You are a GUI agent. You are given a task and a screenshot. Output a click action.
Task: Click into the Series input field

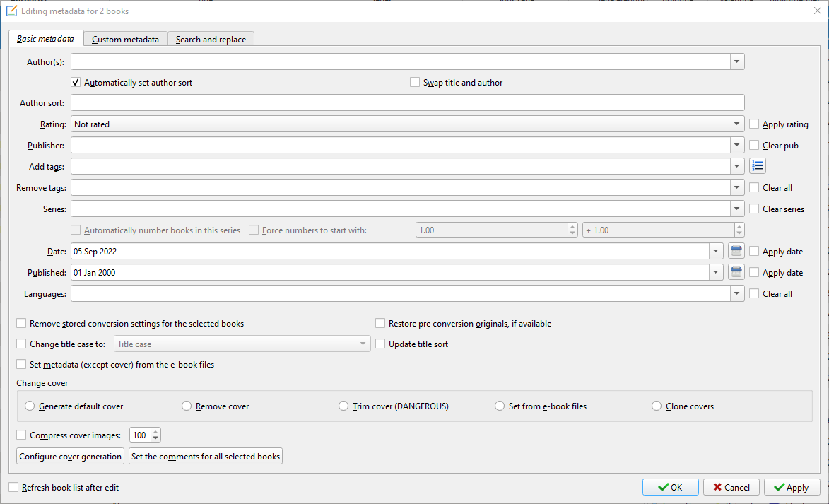401,209
